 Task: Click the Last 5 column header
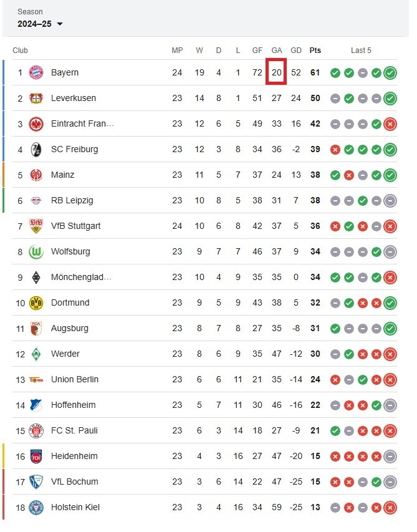point(361,51)
